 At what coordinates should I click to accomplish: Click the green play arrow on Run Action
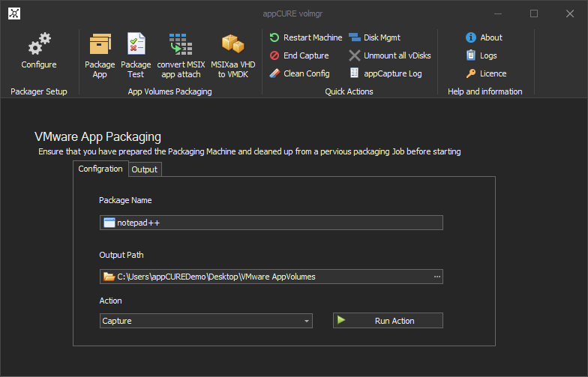click(341, 320)
